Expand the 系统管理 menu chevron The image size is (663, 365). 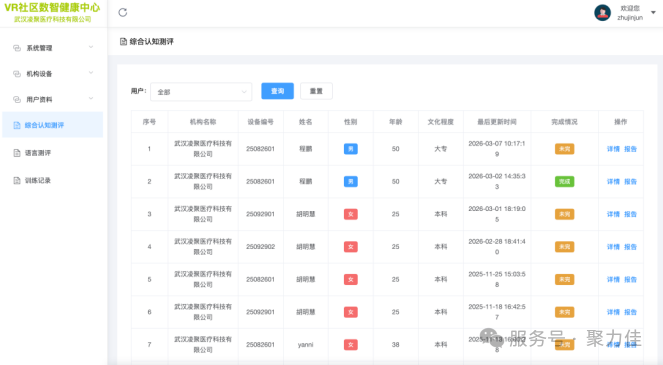91,47
